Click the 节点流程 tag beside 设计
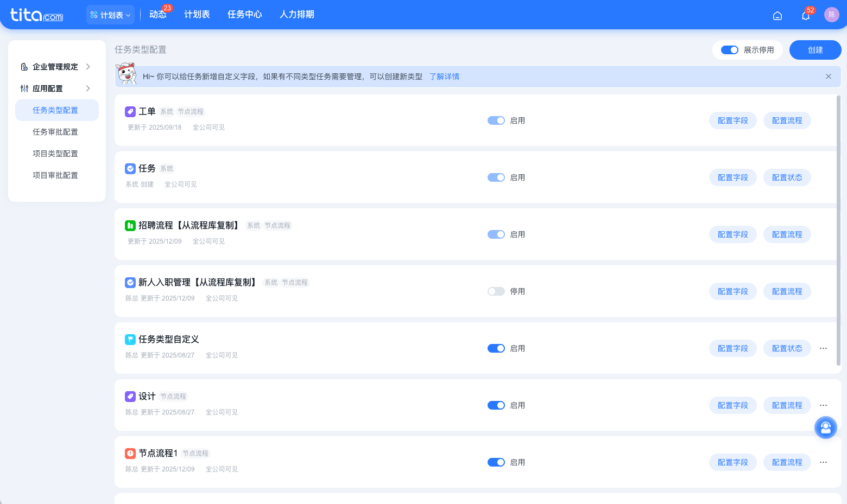 click(x=173, y=397)
